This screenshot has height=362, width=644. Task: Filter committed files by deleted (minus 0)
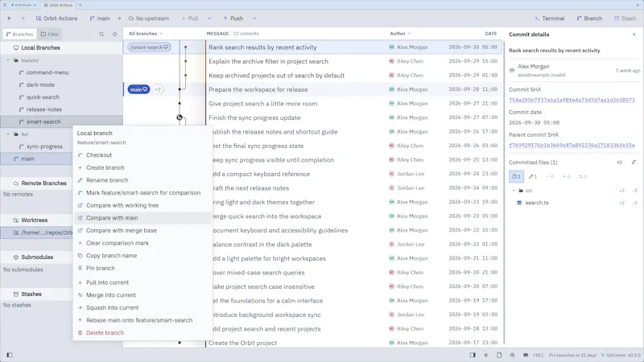(x=550, y=176)
